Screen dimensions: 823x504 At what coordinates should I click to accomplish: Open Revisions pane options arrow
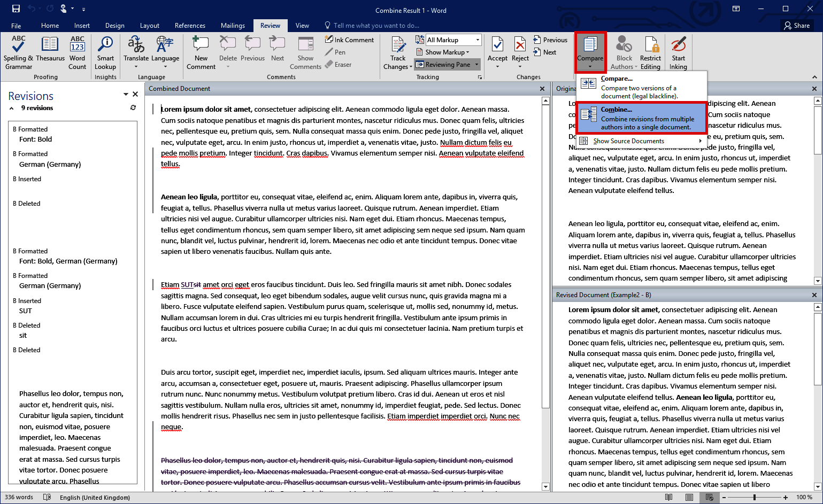126,94
